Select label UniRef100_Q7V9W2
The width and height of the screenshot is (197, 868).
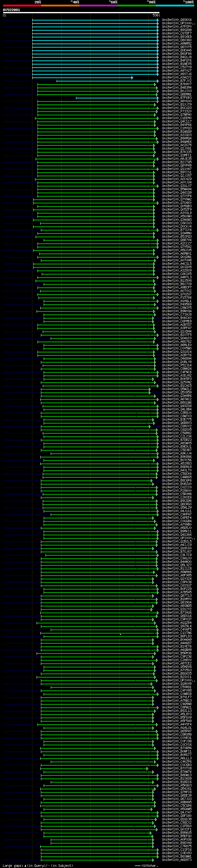point(177,199)
